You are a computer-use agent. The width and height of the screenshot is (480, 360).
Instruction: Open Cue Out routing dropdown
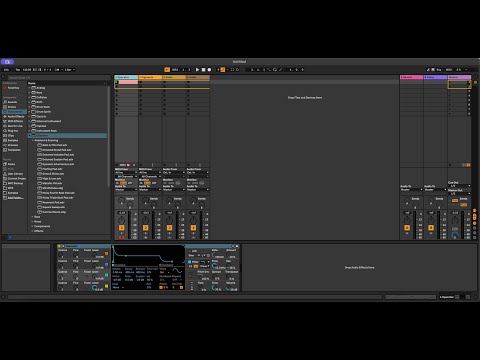459,186
